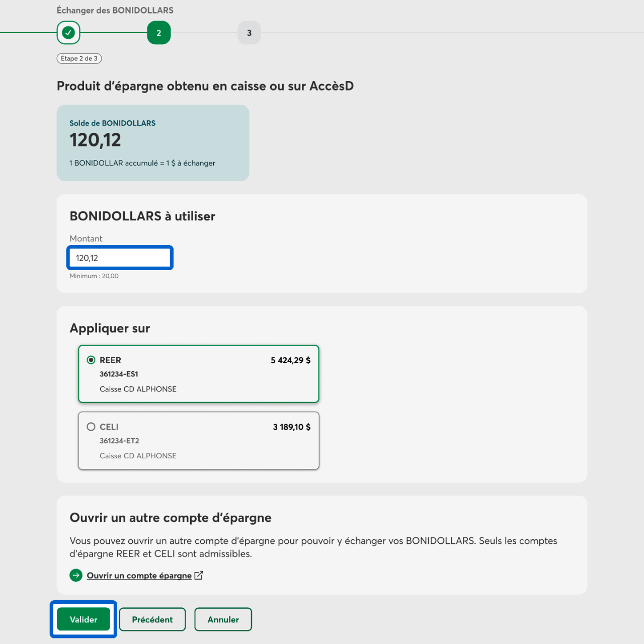Click the Échanger des BONIDOLLARS title

(x=115, y=10)
